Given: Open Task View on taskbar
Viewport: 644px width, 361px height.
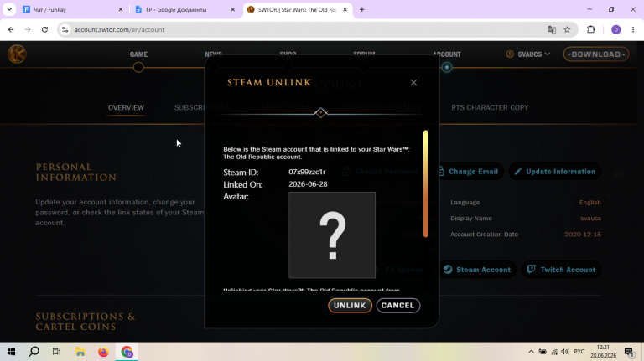Looking at the screenshot, I should pos(57,352).
